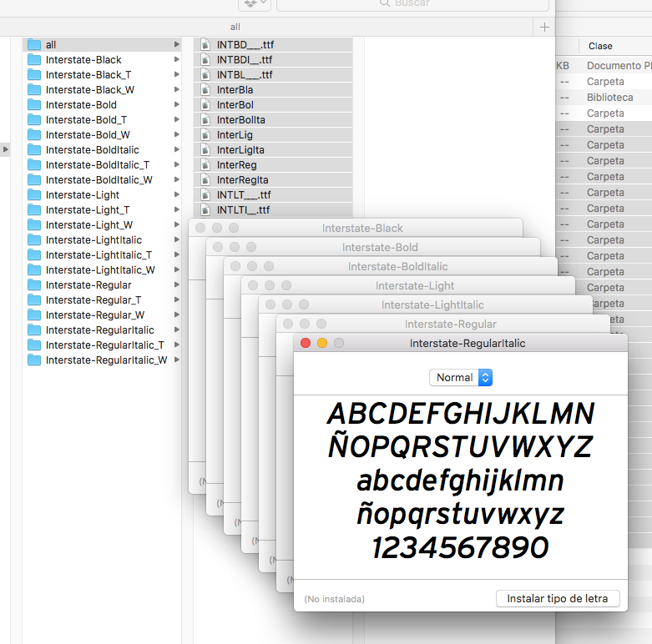Click the INTBD___.ttf file icon

[x=205, y=44]
